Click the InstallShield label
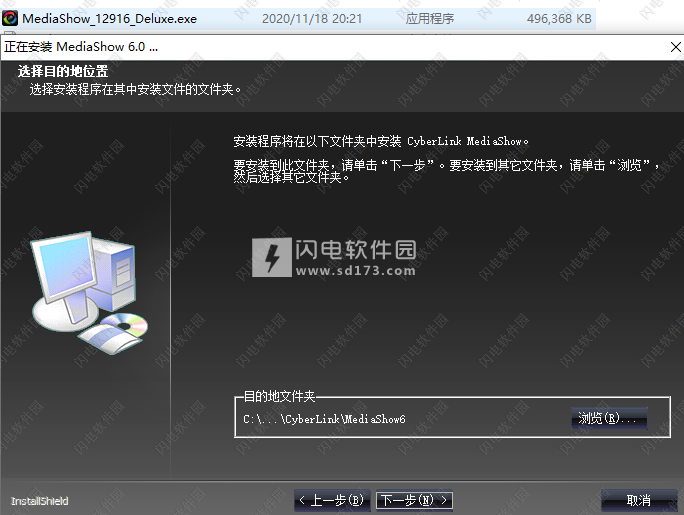684x515 pixels. pyautogui.click(x=40, y=501)
